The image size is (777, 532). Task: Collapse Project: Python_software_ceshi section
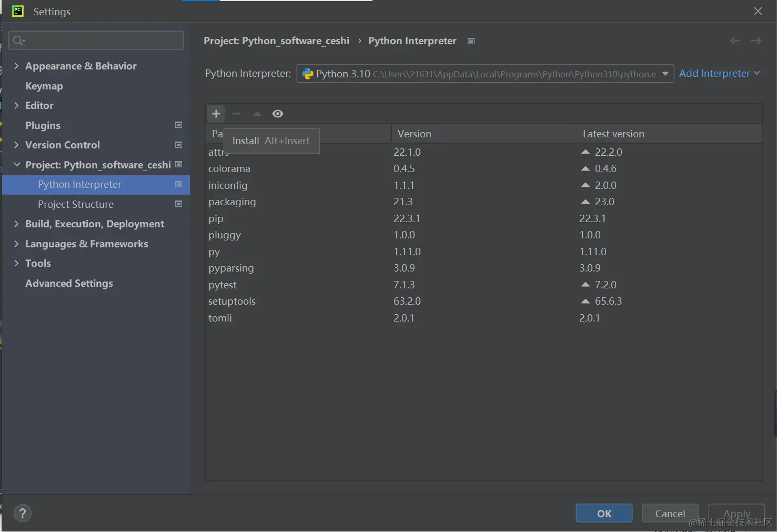click(16, 165)
